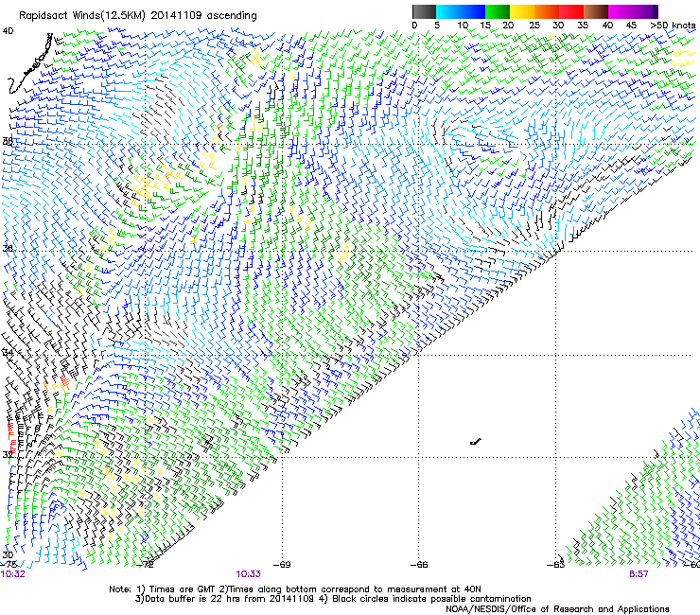The height and width of the screenshot is (615, 700).
Task: Click the '>50 knots' legend label
Action: click(x=673, y=26)
